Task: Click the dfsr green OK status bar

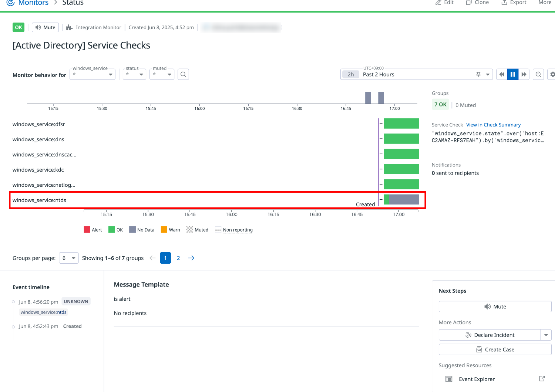Action: pyautogui.click(x=401, y=124)
